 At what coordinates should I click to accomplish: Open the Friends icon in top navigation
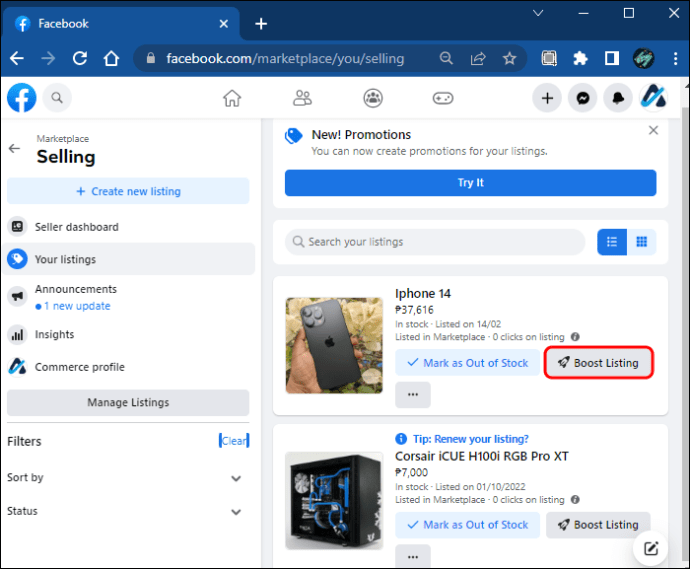(302, 98)
